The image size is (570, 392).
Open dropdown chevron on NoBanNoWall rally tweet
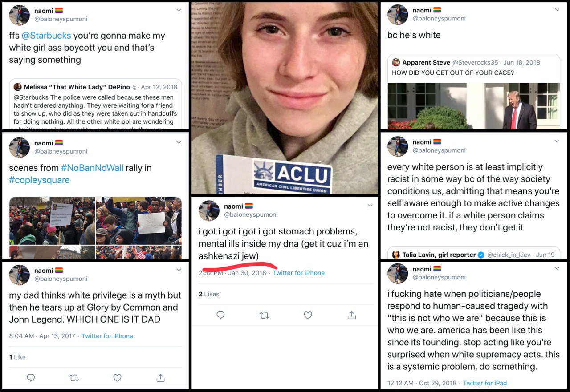pyautogui.click(x=179, y=142)
